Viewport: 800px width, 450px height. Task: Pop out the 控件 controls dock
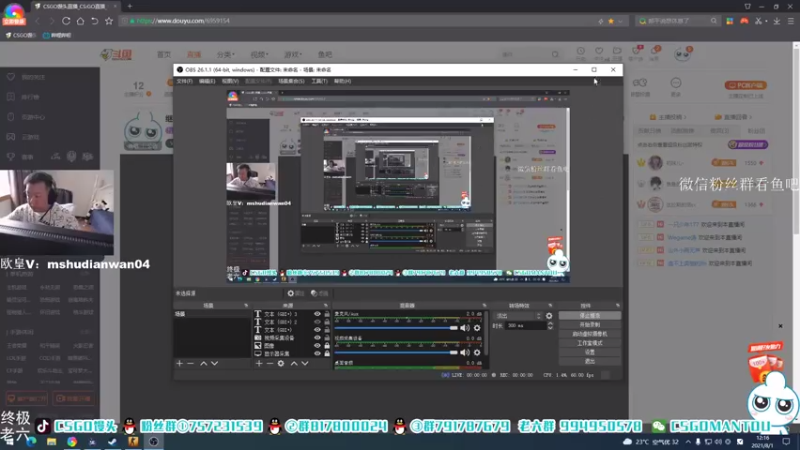(617, 306)
